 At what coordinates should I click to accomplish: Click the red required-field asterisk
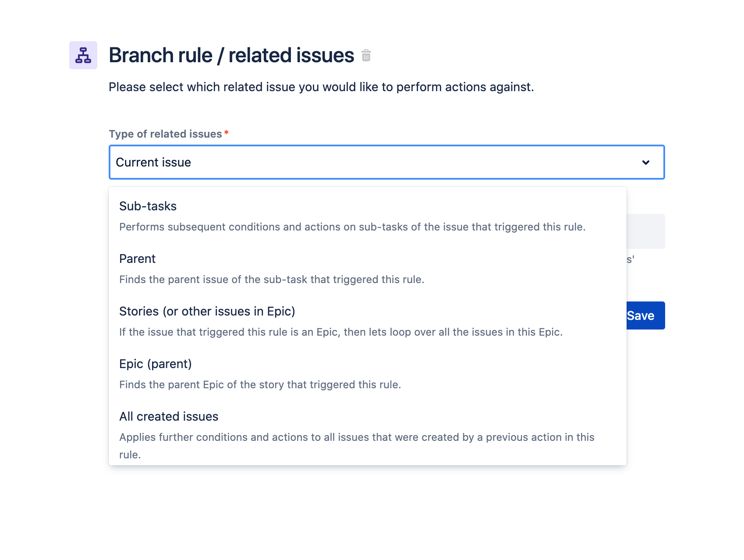227,132
